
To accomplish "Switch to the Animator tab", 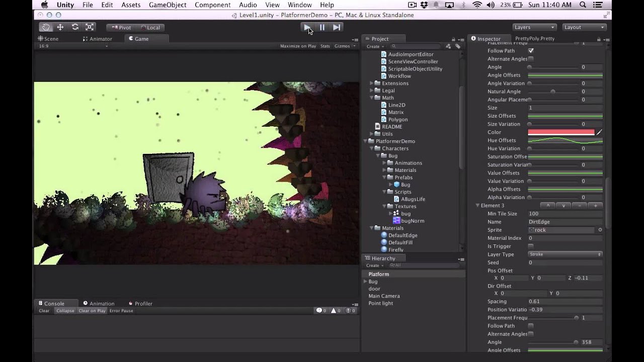I will [98, 39].
